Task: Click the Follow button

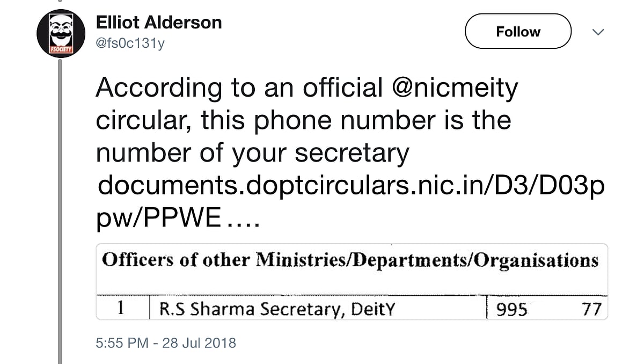Action: coord(517,31)
